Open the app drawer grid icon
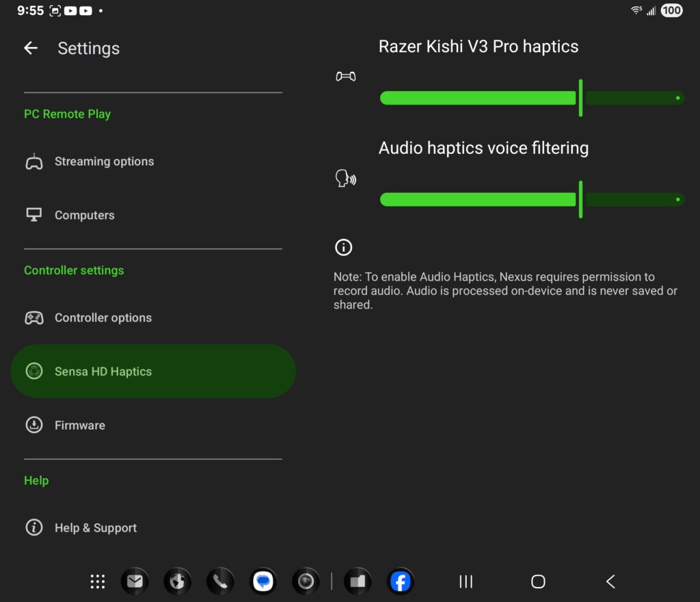The height and width of the screenshot is (602, 700). (97, 581)
